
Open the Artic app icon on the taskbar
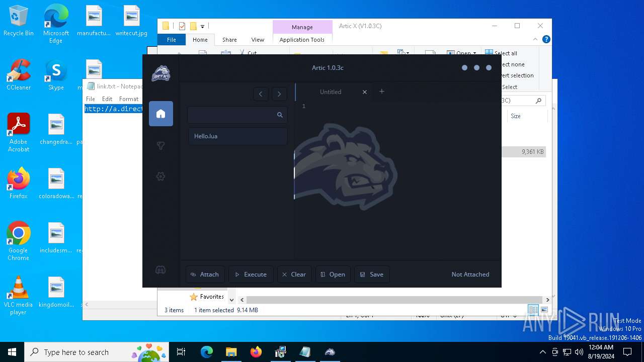coord(330,352)
